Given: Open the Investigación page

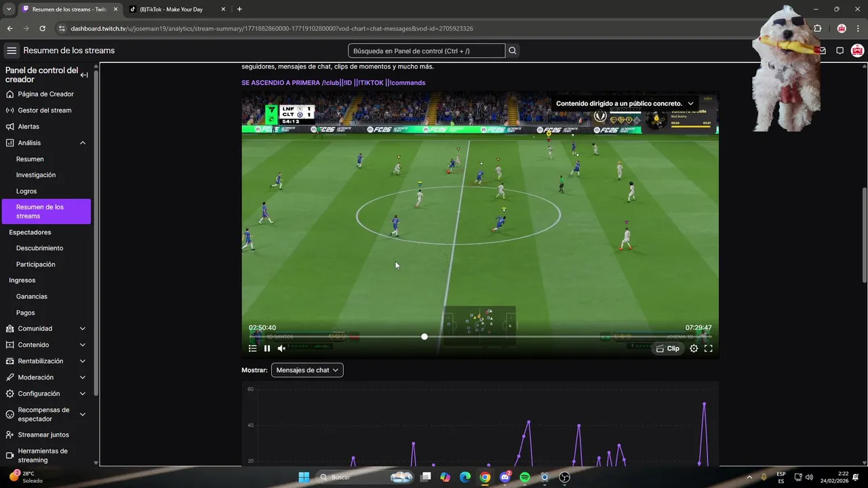Looking at the screenshot, I should pyautogui.click(x=36, y=175).
